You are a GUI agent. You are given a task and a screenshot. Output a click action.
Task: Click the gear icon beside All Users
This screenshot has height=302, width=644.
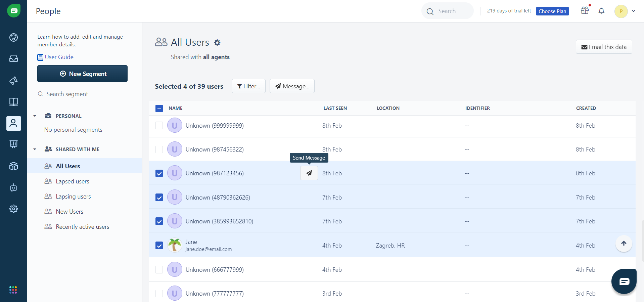(x=217, y=43)
